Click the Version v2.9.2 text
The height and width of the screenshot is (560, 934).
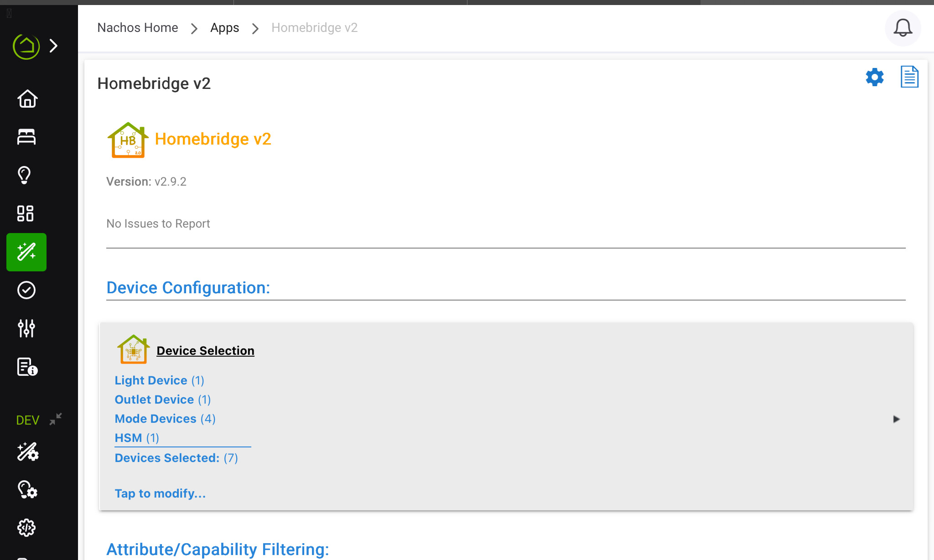pyautogui.click(x=146, y=181)
